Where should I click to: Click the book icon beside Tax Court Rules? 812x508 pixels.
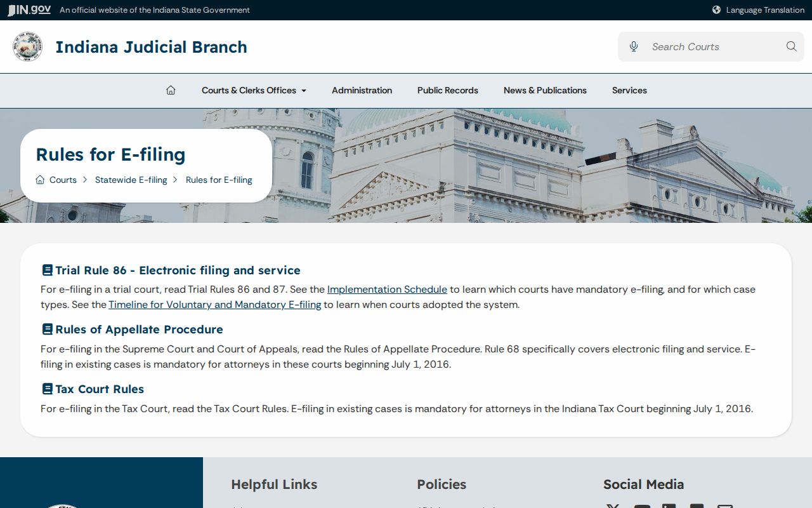[x=47, y=389]
